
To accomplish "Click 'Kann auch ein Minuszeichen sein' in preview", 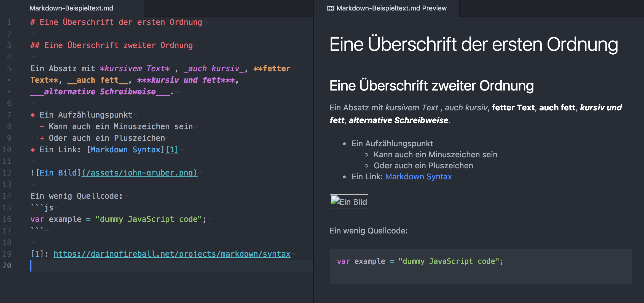I will tap(435, 155).
